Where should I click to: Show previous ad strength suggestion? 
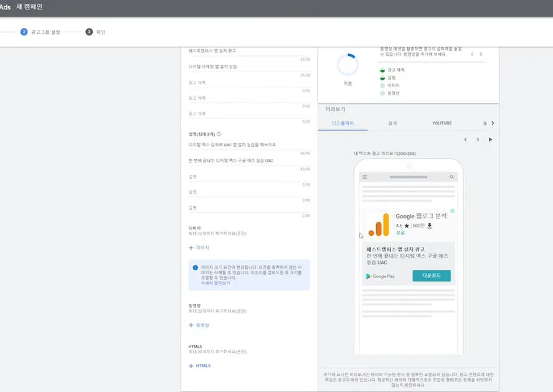(472, 54)
